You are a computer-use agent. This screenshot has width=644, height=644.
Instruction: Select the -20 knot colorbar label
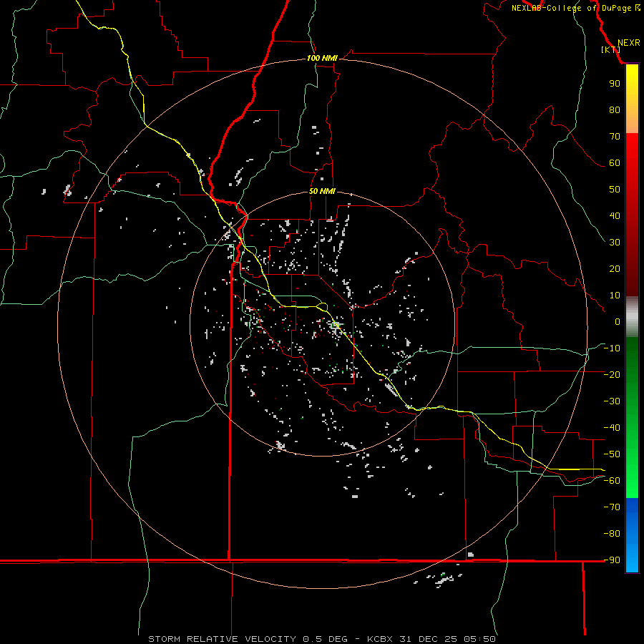(612, 374)
